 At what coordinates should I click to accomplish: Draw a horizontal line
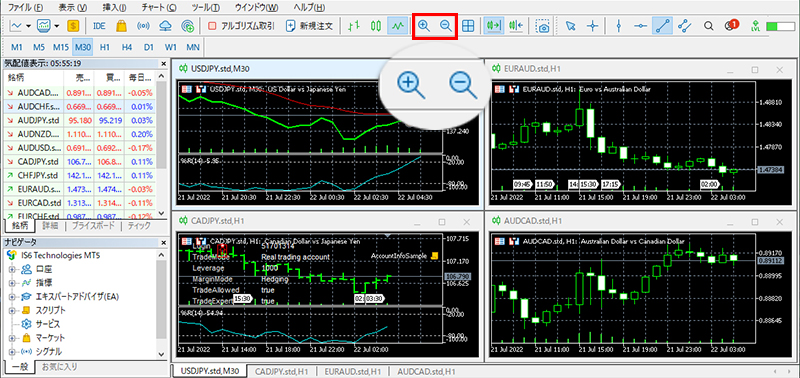coord(641,26)
